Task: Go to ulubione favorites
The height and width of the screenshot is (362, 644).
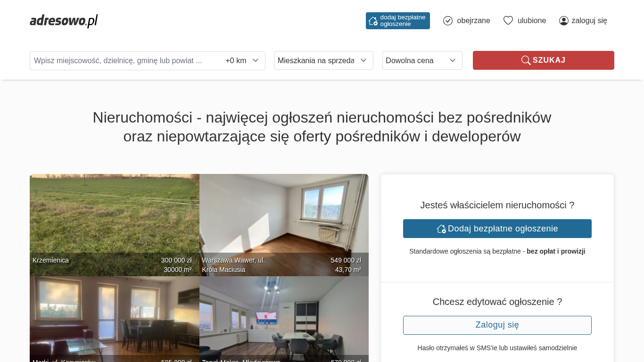Action: point(531,21)
